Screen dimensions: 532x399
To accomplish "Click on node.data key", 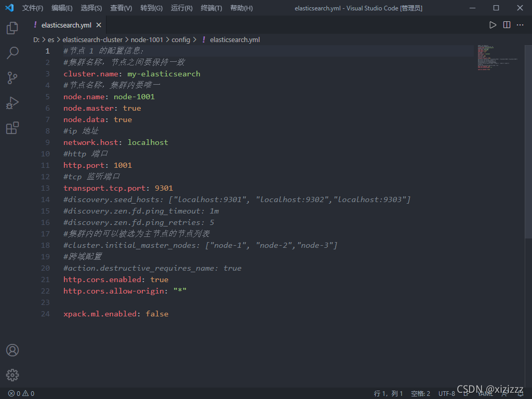I will point(84,119).
